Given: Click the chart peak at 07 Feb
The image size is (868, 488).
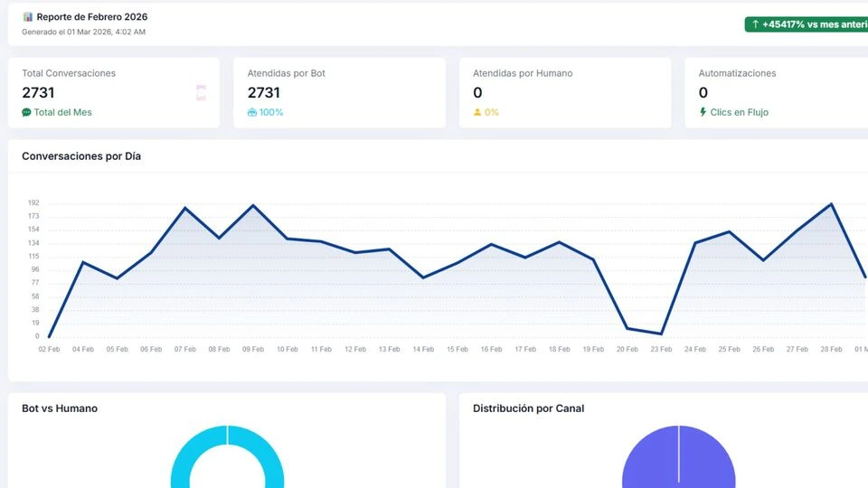Looking at the screenshot, I should 185,208.
